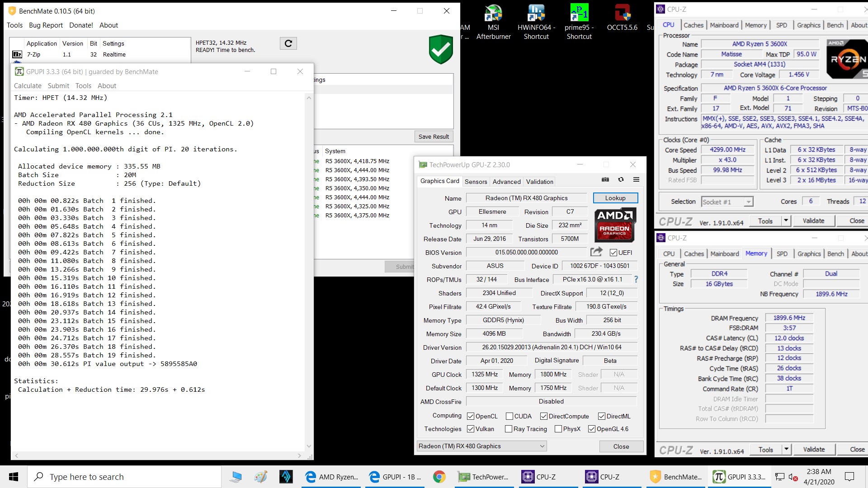
Task: Toggle CUDA checkbox in GPU-Z
Action: [x=509, y=416]
